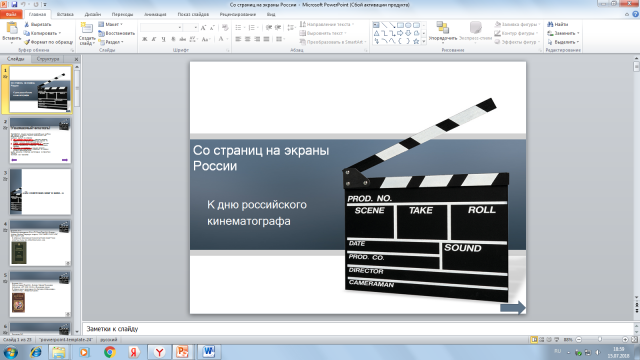
Task: Click Convert to SmartArt button
Action: [x=333, y=42]
